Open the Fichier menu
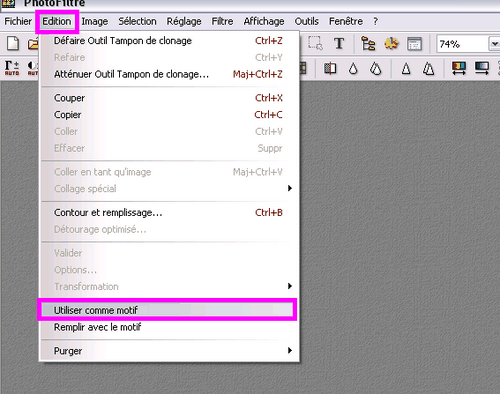Viewport: 500px width, 394px height. pos(18,21)
